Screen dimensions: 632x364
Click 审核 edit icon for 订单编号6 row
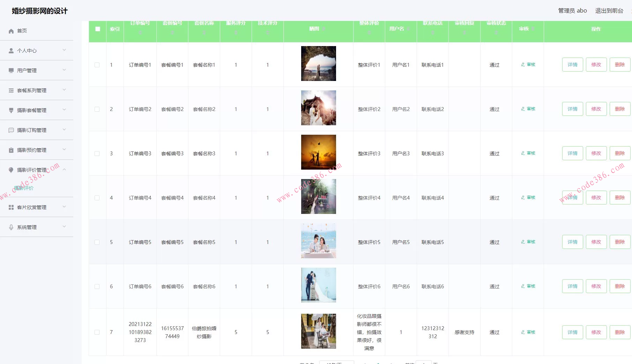click(x=523, y=286)
